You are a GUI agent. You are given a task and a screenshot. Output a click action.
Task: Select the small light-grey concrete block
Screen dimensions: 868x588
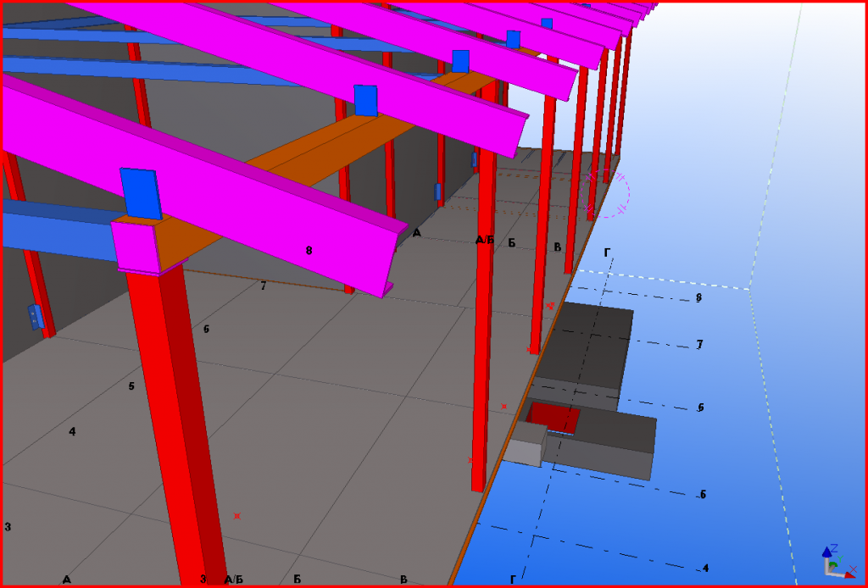[x=524, y=444]
